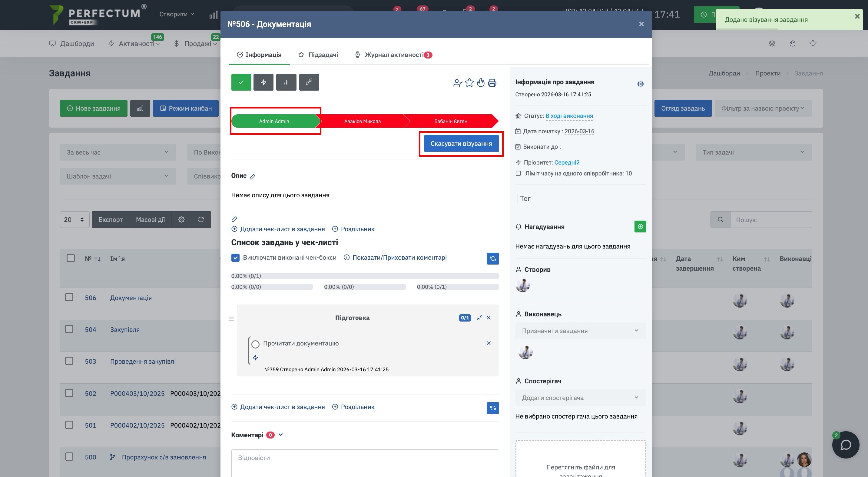Collapse the Коментарі section chevron
Viewport: 868px width, 477px height.
281,435
